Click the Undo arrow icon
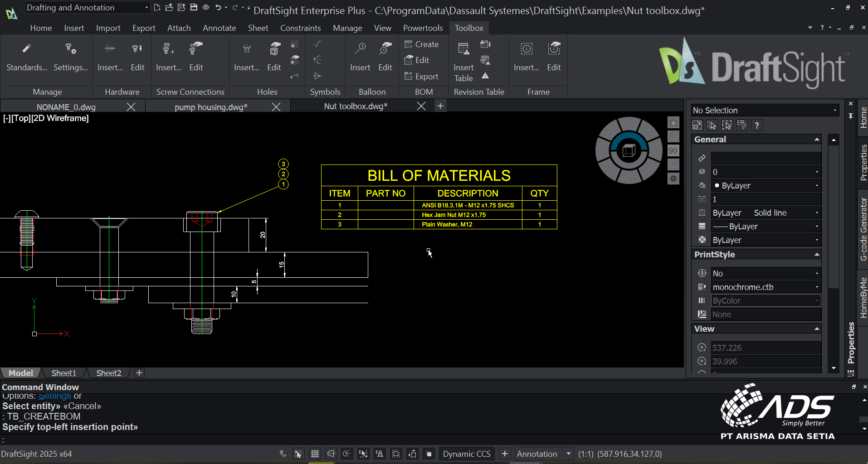 click(219, 7)
